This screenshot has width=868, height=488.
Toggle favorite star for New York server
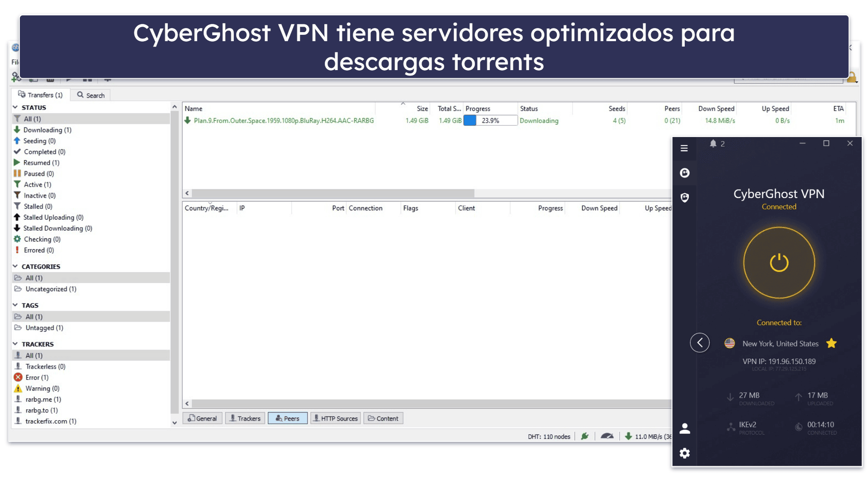point(831,343)
